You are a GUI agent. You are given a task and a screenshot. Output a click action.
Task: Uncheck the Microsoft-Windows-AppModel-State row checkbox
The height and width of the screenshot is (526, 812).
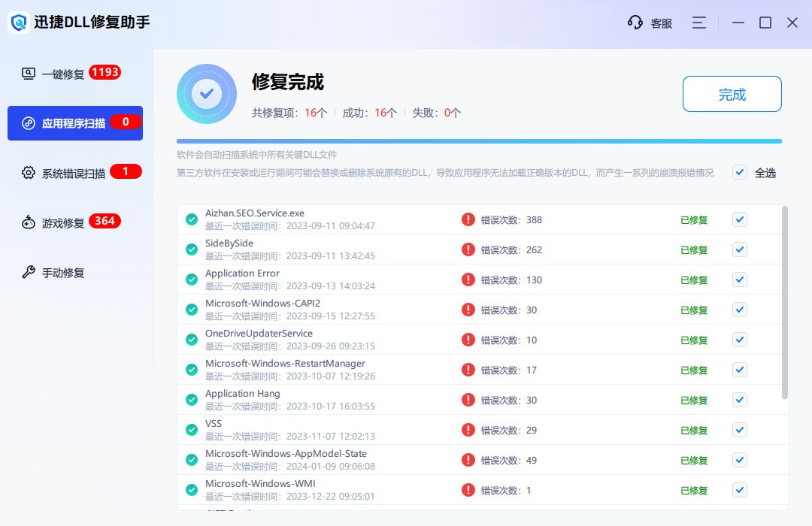pyautogui.click(x=740, y=460)
